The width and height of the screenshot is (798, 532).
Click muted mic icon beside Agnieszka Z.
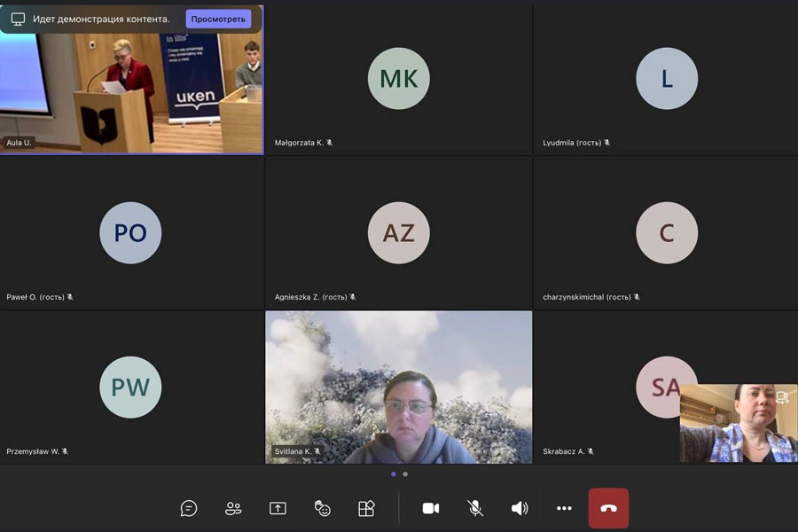352,297
